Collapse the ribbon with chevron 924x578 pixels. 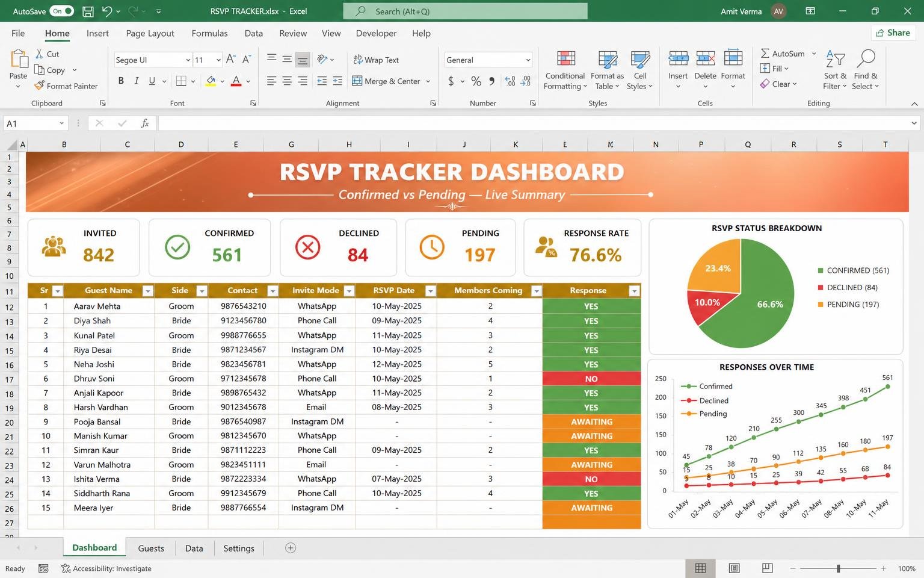click(x=914, y=104)
